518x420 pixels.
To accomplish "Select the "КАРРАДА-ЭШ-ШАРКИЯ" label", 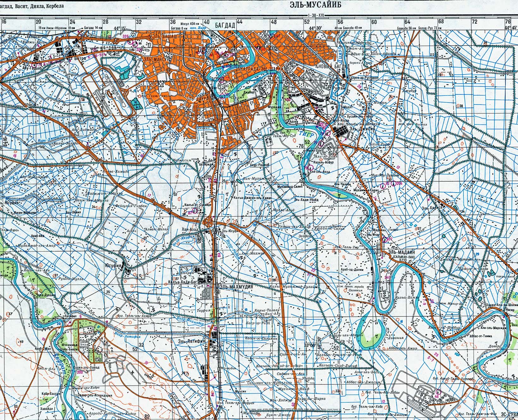I will pos(263,68).
